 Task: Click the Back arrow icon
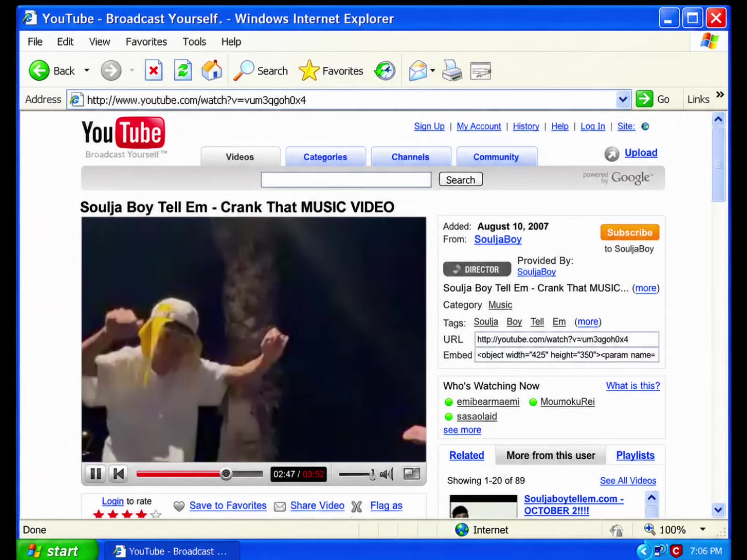tap(39, 71)
